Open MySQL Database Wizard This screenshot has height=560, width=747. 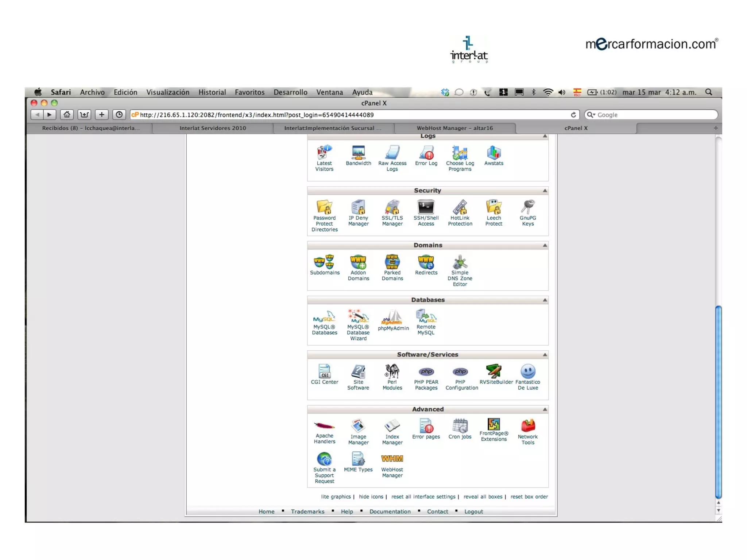coord(358,317)
